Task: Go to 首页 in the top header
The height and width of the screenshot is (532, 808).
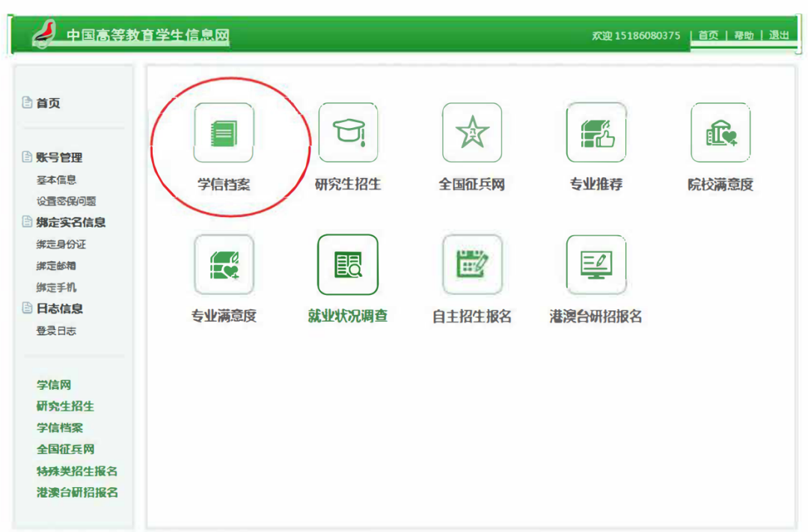Action: [x=708, y=35]
